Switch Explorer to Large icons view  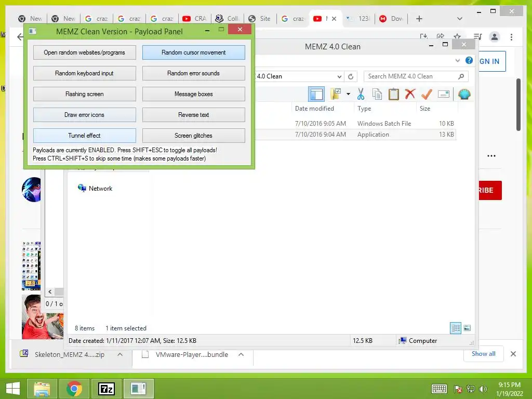click(467, 328)
